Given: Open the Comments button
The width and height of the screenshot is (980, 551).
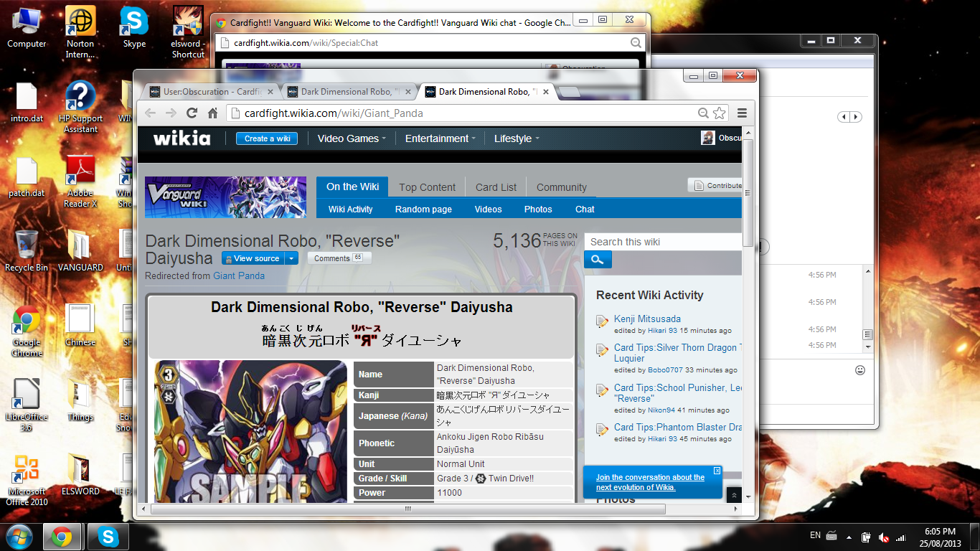Looking at the screenshot, I should [x=339, y=258].
